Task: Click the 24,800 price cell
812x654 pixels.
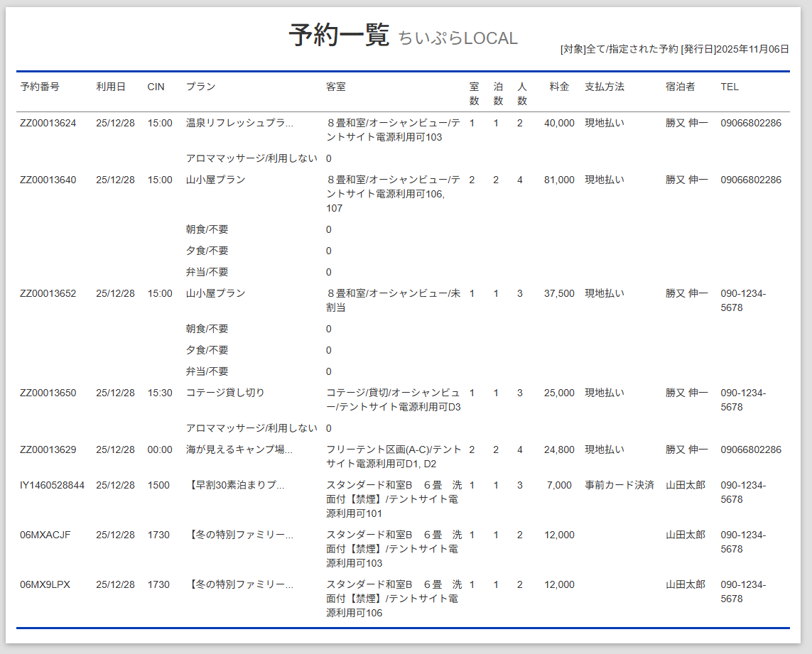Action: click(559, 450)
